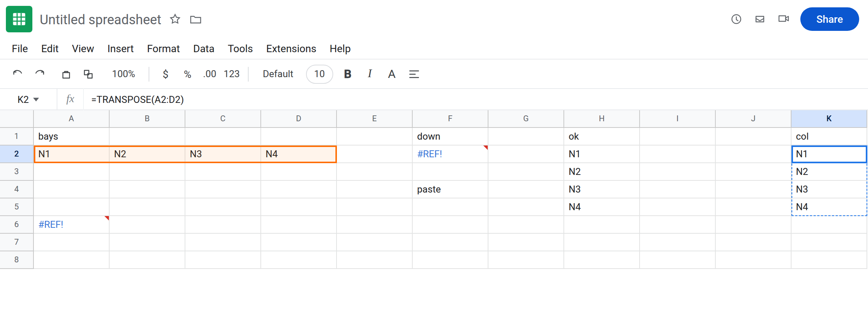Select the paint format tool
This screenshot has height=316, width=868.
click(88, 74)
